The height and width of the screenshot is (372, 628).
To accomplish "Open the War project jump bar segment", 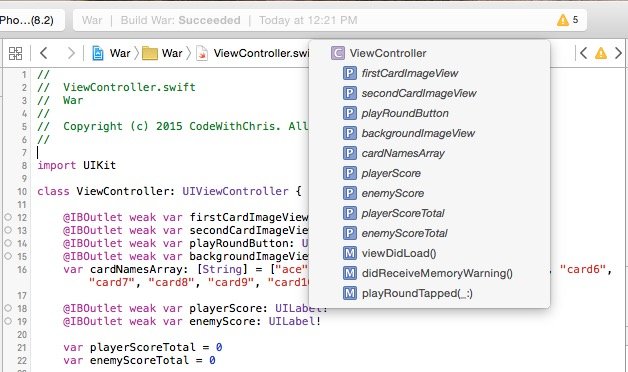I will (111, 53).
